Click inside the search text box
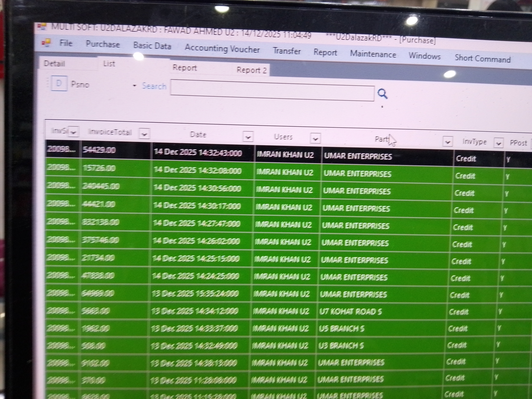Screen dimensions: 532x399 272,90
